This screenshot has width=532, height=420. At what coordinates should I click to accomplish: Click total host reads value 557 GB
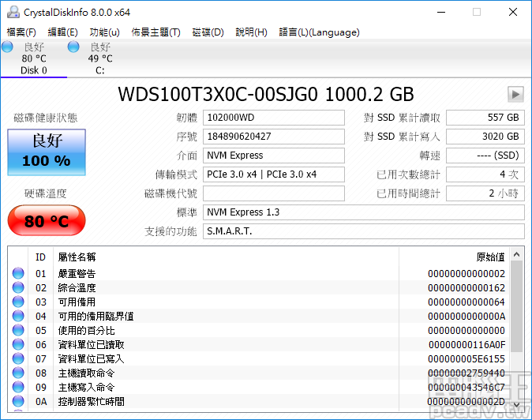(x=485, y=118)
